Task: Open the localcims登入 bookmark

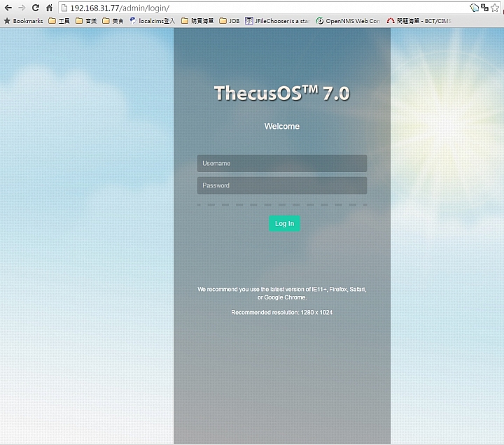Action: point(153,21)
